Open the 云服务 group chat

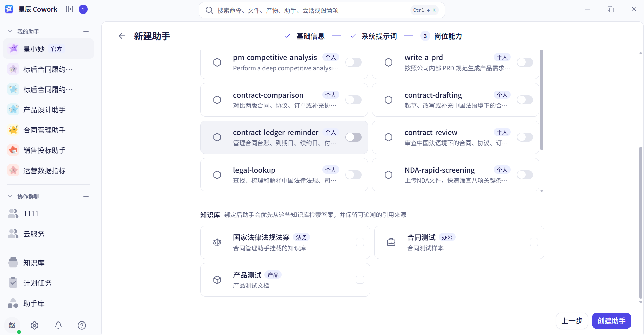coord(49,234)
